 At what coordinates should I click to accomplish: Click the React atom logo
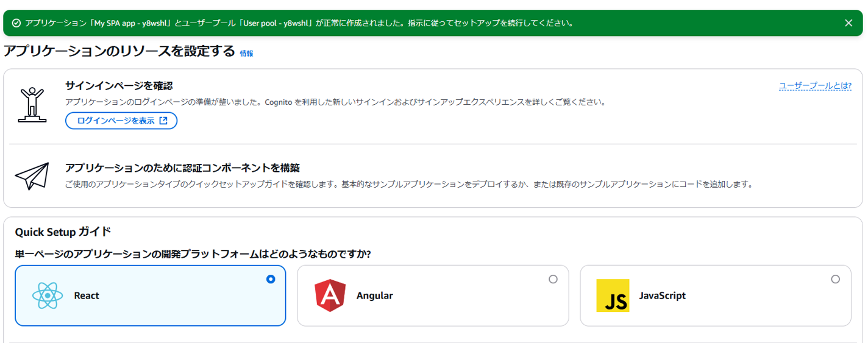[48, 295]
